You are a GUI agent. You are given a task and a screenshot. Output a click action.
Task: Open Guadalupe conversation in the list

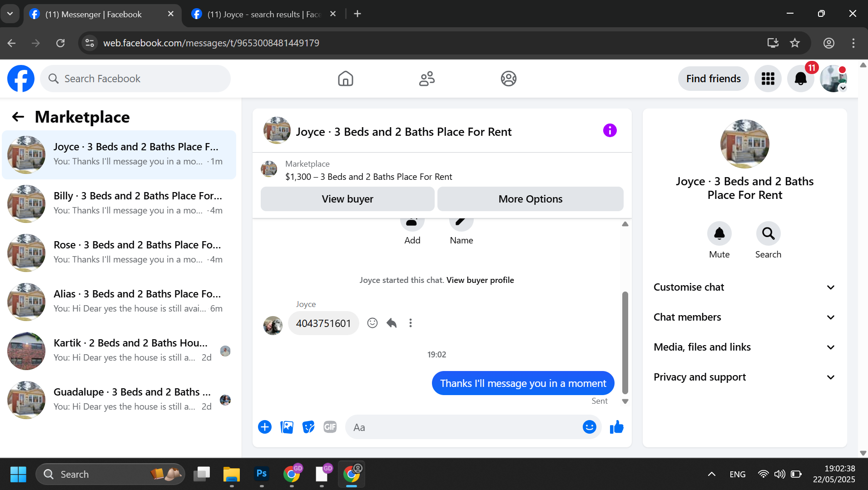(x=119, y=400)
